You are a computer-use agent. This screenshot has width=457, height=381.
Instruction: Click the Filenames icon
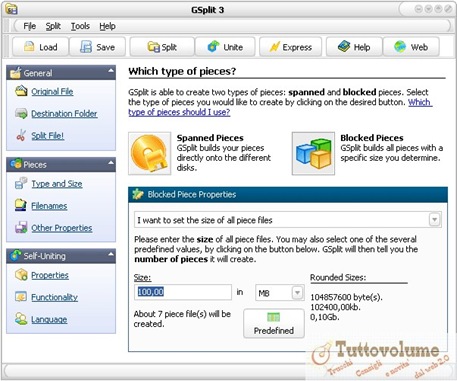[x=21, y=205]
